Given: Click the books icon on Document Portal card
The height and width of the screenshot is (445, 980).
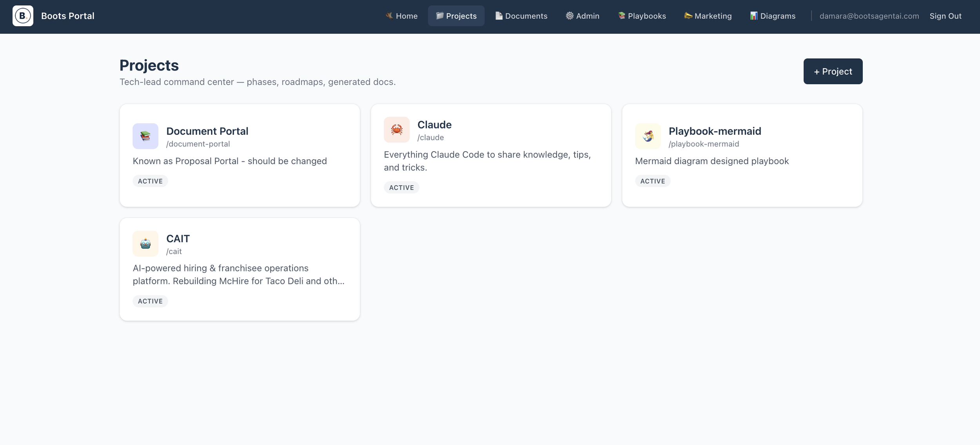Looking at the screenshot, I should (145, 136).
